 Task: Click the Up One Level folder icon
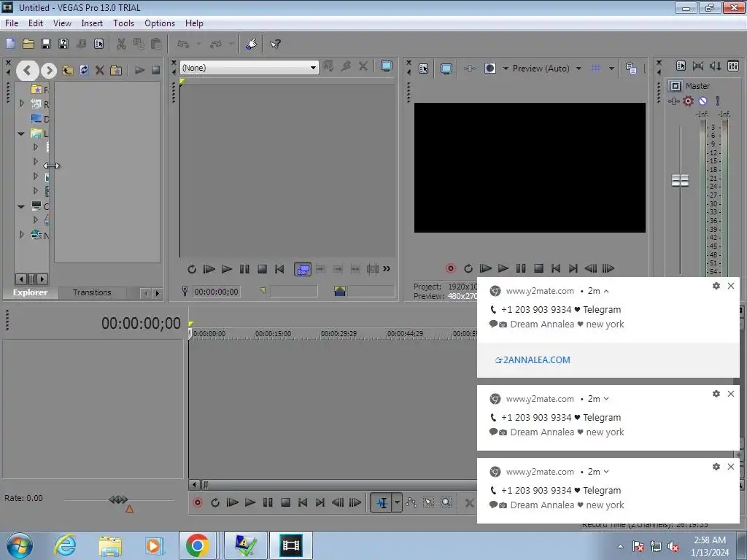[68, 71]
